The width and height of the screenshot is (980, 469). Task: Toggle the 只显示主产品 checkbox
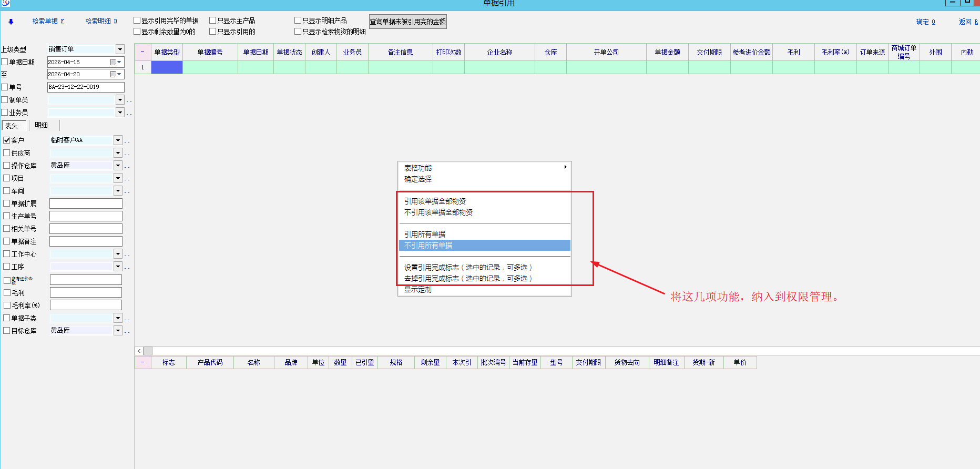click(213, 21)
